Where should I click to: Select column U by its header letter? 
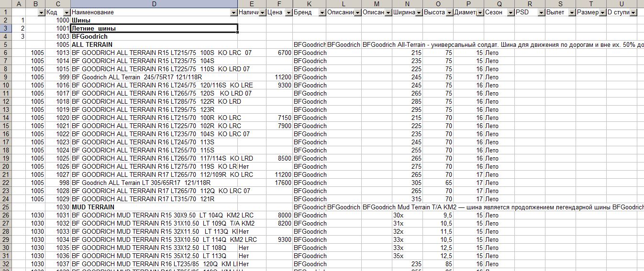[x=622, y=4]
